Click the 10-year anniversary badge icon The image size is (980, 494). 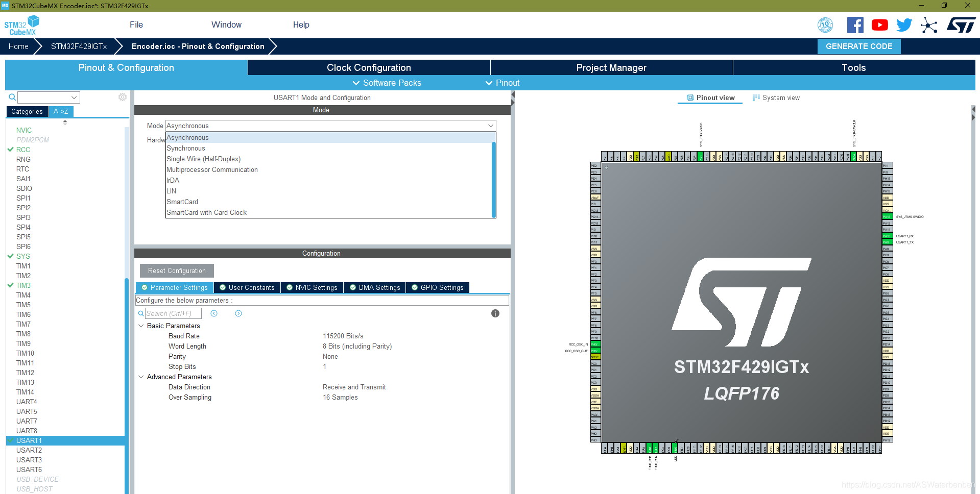click(825, 25)
